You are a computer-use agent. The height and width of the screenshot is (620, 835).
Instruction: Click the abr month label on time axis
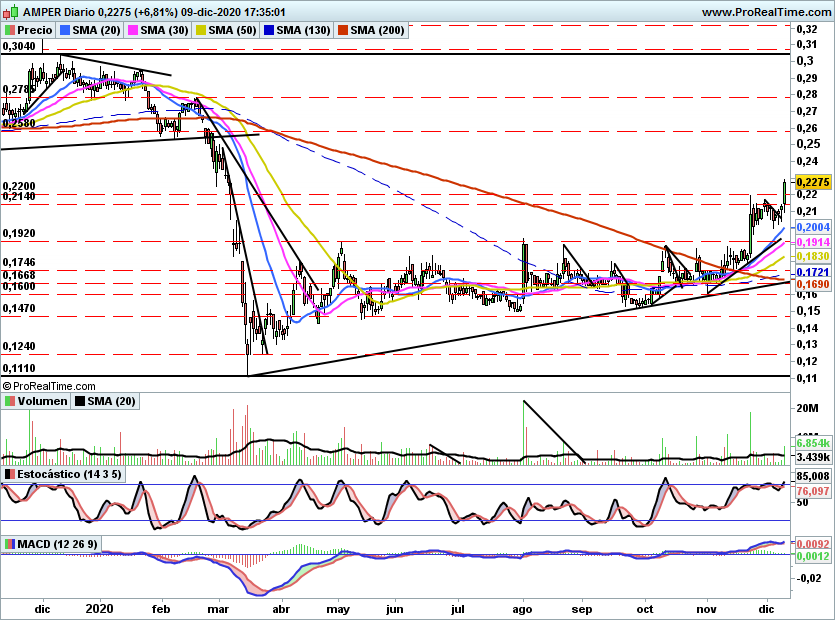(281, 609)
